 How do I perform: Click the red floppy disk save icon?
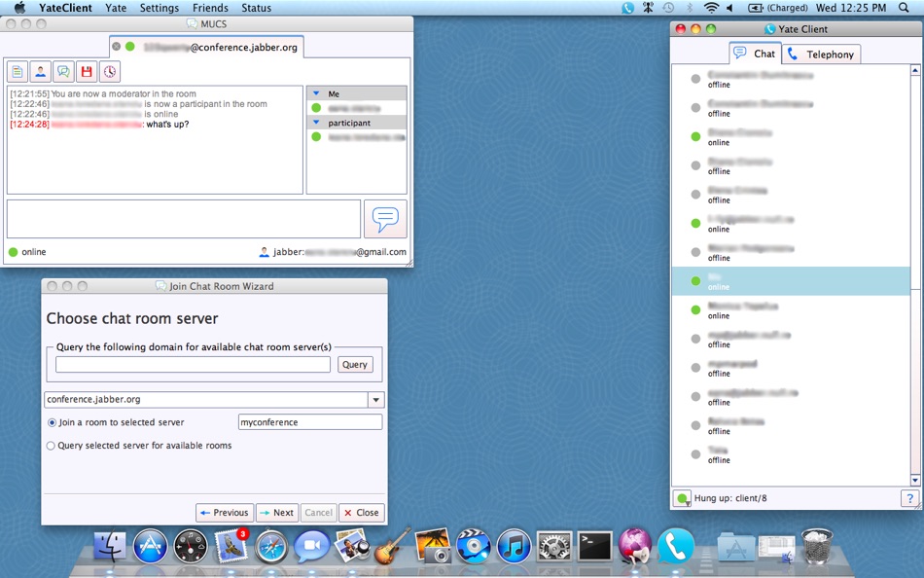[x=87, y=72]
